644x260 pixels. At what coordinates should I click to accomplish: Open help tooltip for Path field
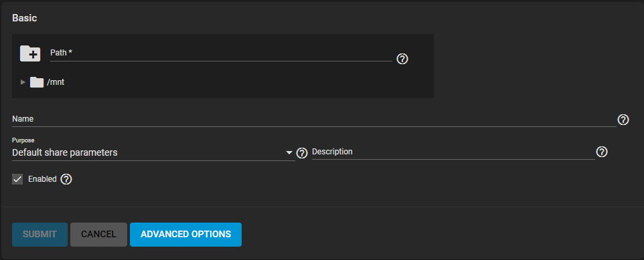pyautogui.click(x=402, y=59)
